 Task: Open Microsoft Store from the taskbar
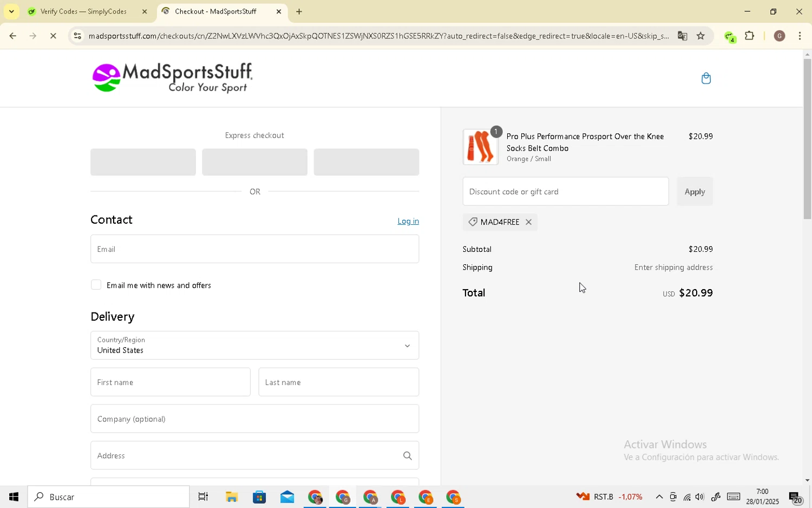pos(259,497)
